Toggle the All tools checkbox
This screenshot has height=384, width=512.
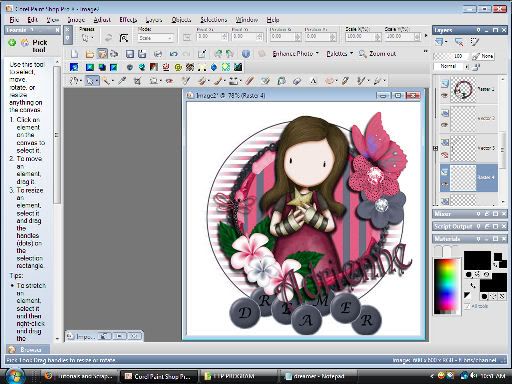click(x=467, y=305)
